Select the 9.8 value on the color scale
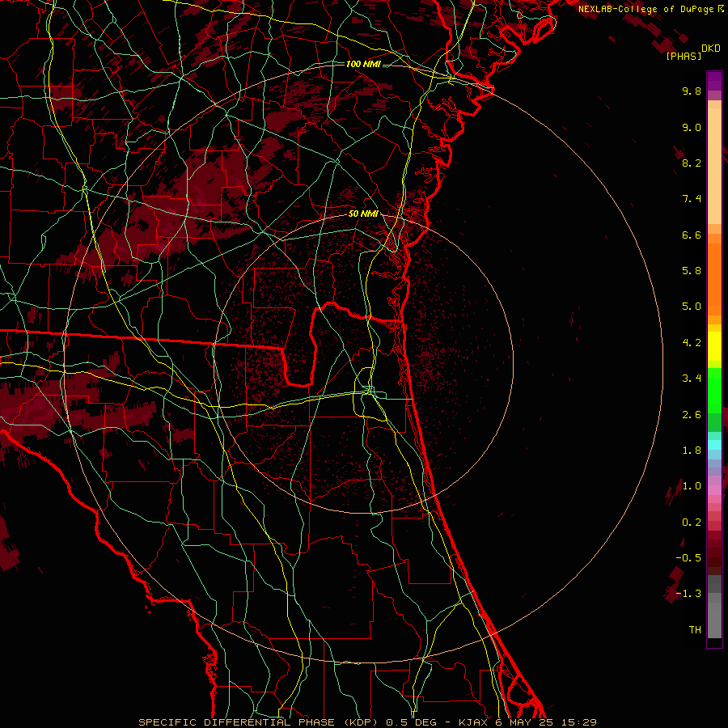 click(692, 91)
